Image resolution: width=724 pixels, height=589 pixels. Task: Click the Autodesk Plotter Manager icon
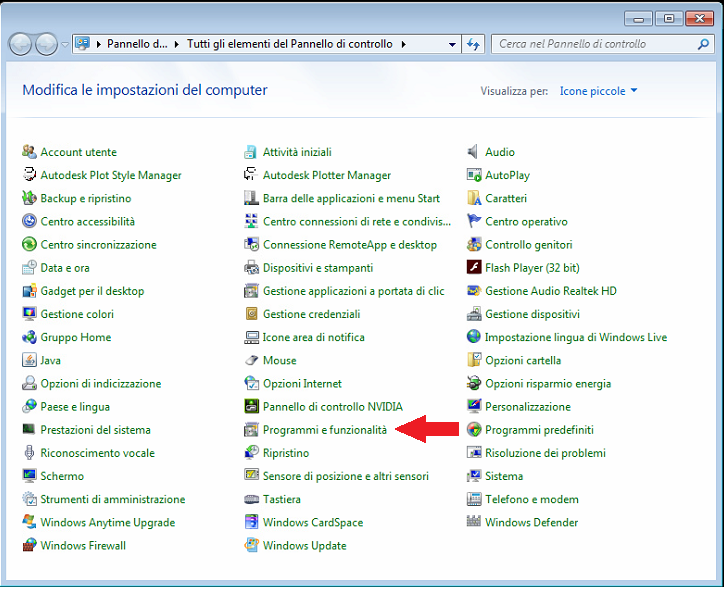point(251,174)
